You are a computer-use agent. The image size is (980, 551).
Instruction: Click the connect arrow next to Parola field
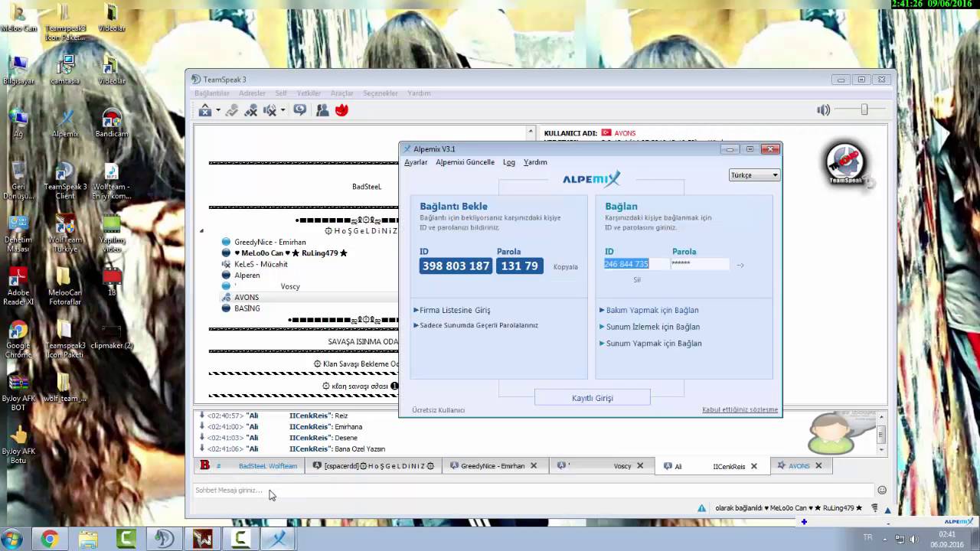point(740,265)
